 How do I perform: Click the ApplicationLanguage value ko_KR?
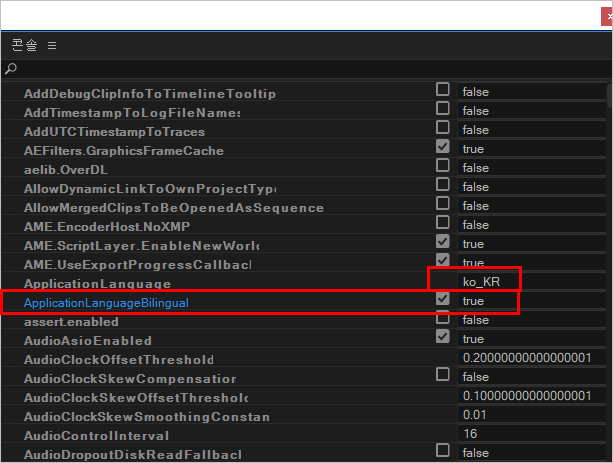point(481,282)
